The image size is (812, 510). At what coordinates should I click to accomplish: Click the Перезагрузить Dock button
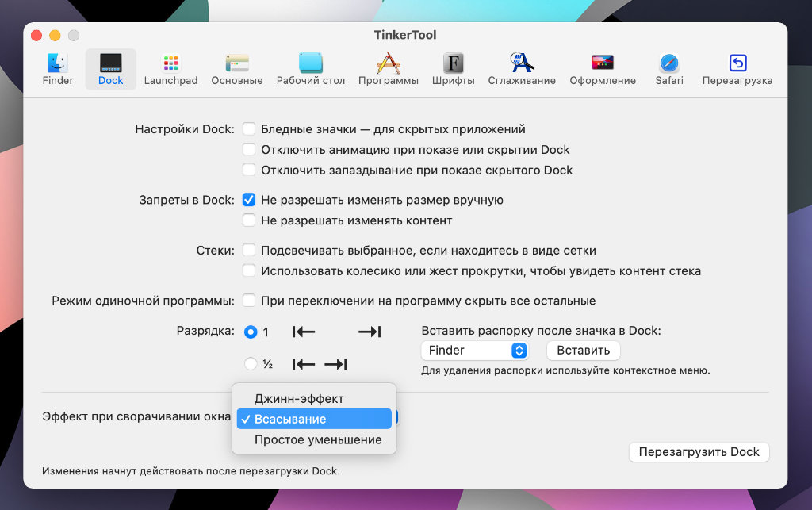[699, 452]
